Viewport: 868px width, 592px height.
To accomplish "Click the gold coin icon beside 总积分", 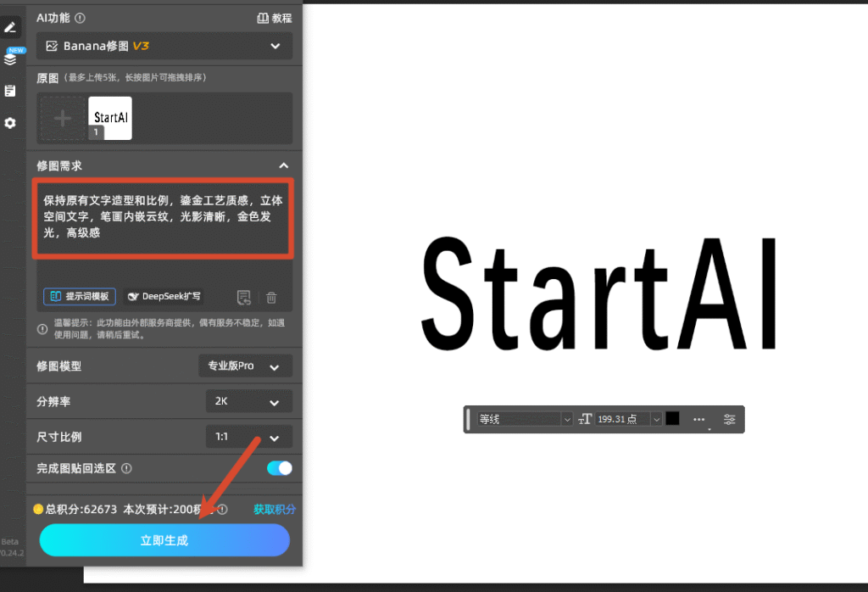I will [x=38, y=509].
